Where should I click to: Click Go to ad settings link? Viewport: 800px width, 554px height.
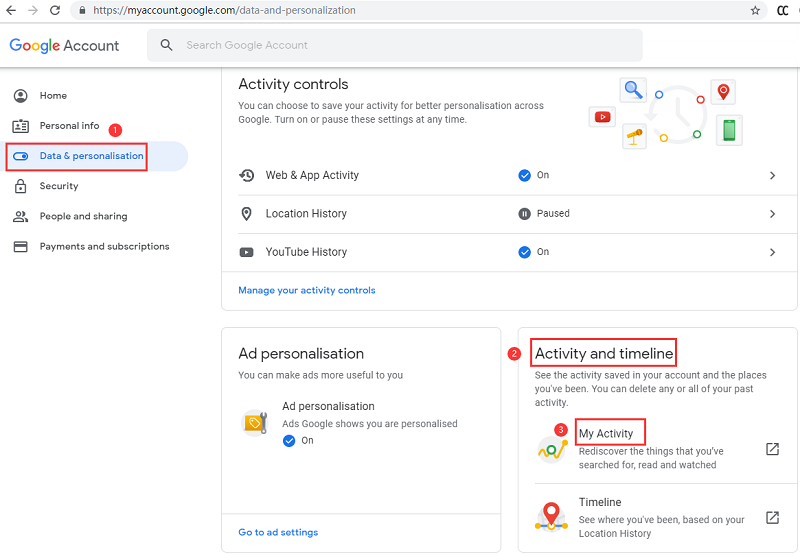point(278,532)
